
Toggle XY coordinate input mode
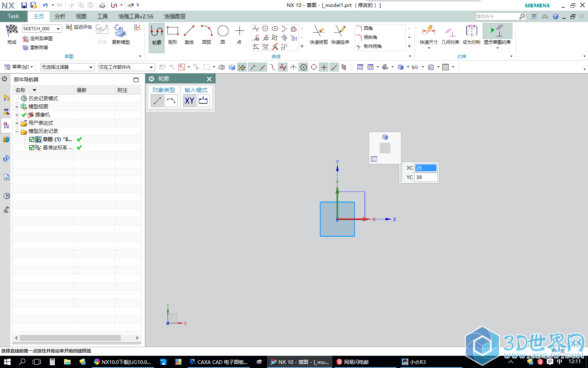pyautogui.click(x=189, y=101)
